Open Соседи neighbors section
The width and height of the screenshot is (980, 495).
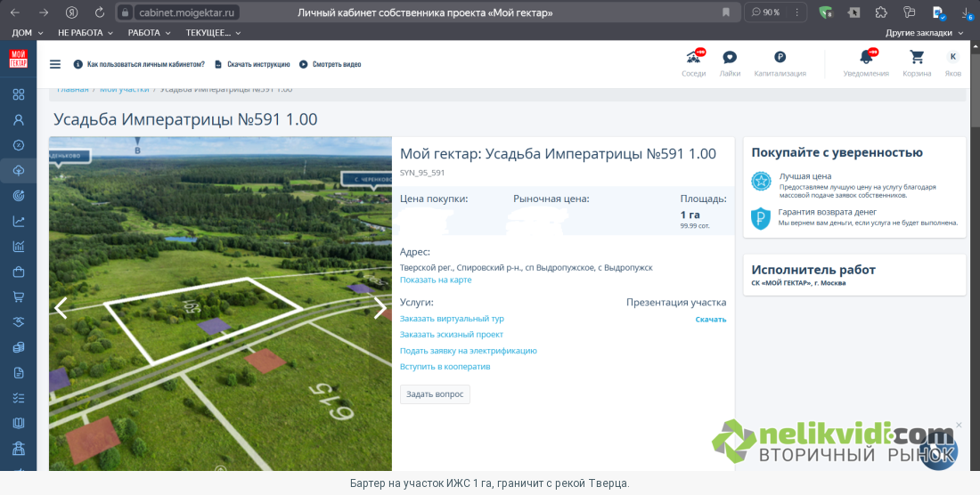[x=693, y=63]
